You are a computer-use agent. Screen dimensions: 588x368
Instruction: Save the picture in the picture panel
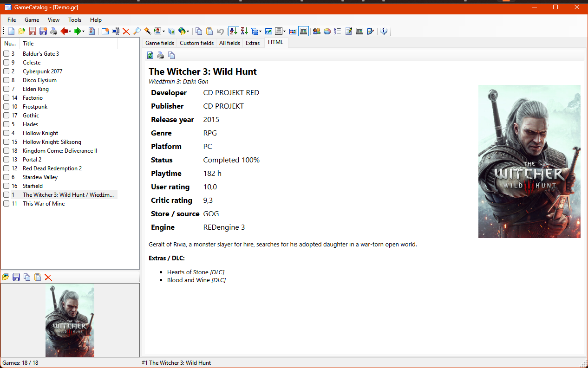16,277
